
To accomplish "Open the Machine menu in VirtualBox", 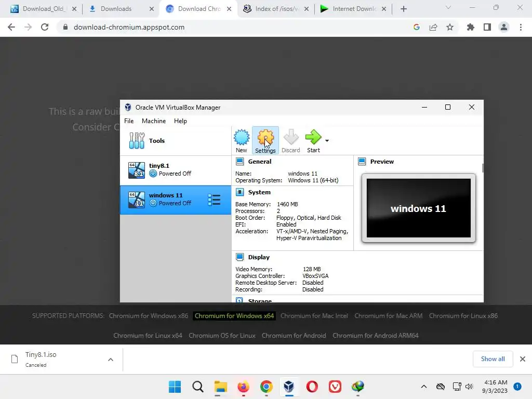I will coord(154,121).
